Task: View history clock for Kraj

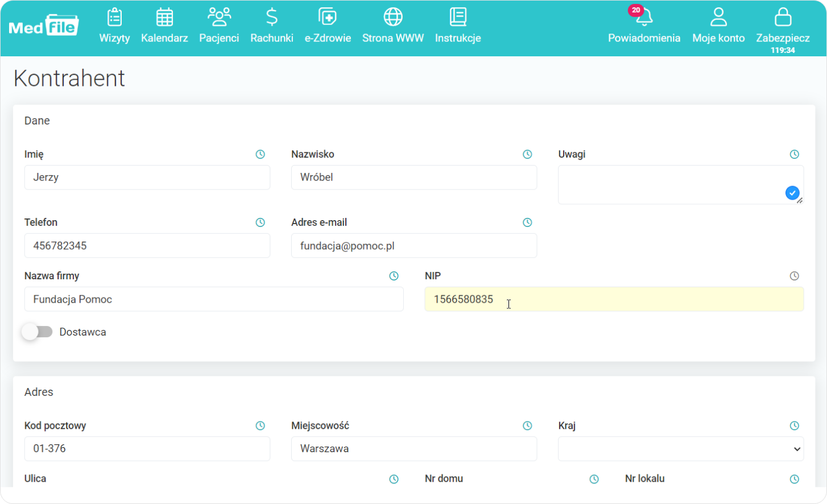Action: point(795,425)
